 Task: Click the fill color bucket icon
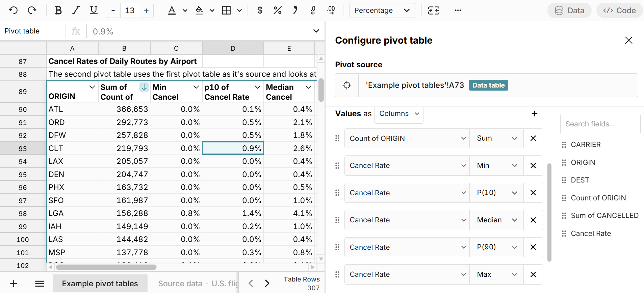click(x=199, y=10)
